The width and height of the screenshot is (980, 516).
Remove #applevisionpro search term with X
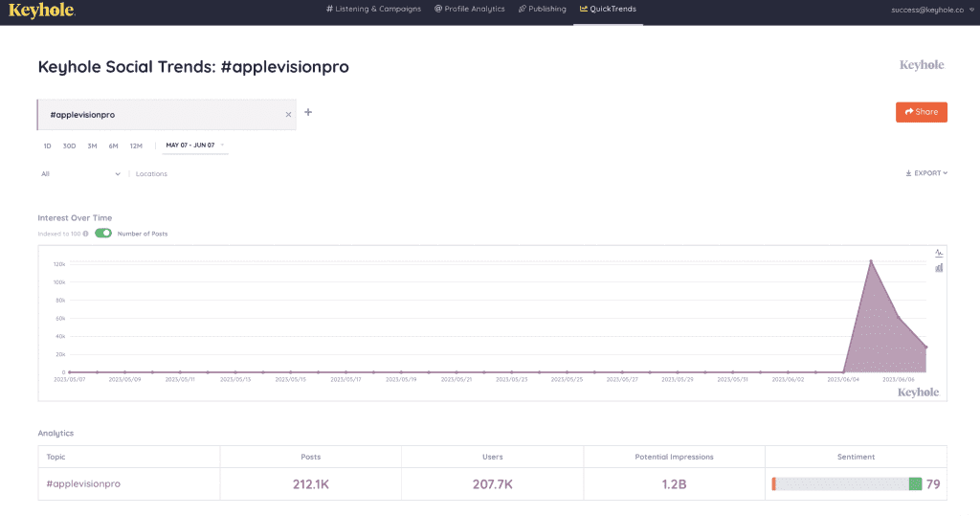tap(288, 115)
